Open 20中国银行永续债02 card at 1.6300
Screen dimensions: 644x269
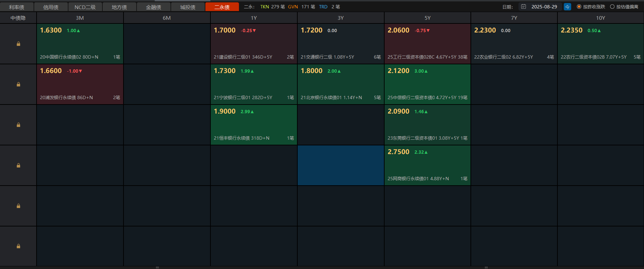pyautogui.click(x=80, y=44)
